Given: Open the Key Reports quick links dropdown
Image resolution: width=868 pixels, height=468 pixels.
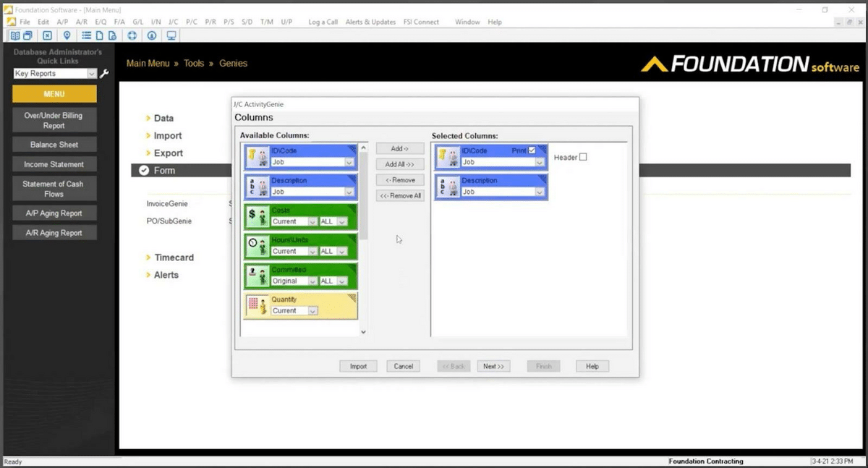Looking at the screenshot, I should (92, 74).
